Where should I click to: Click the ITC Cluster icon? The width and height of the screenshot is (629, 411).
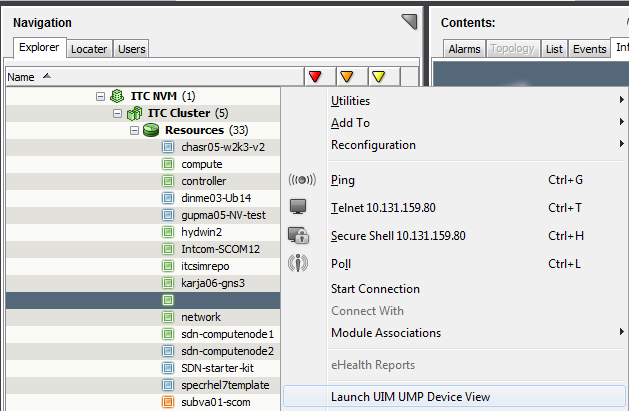pyautogui.click(x=134, y=113)
